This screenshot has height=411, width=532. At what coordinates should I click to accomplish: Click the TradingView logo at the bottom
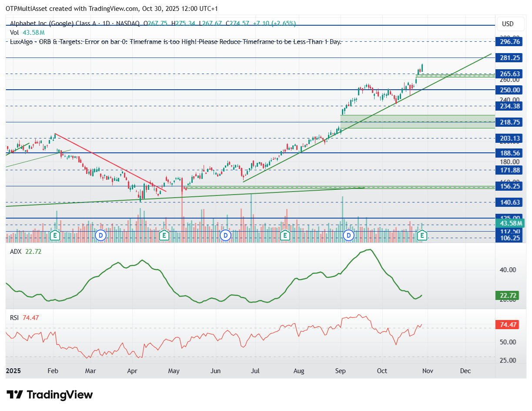[x=50, y=395]
